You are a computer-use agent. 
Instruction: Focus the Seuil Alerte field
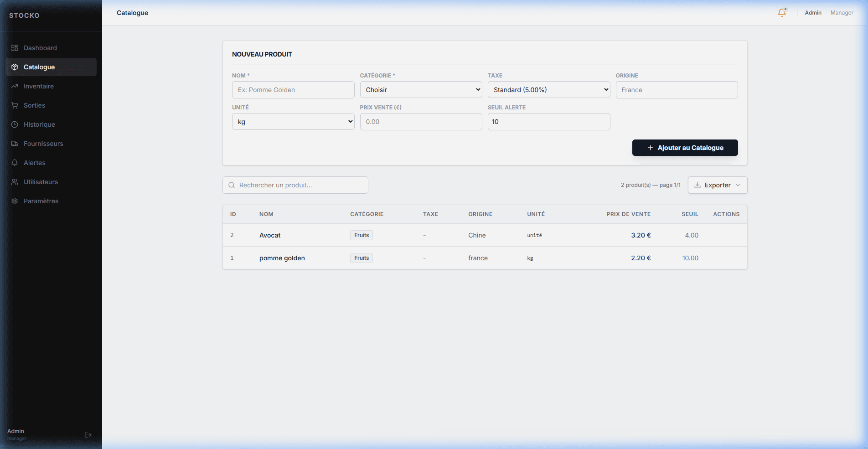click(x=549, y=122)
